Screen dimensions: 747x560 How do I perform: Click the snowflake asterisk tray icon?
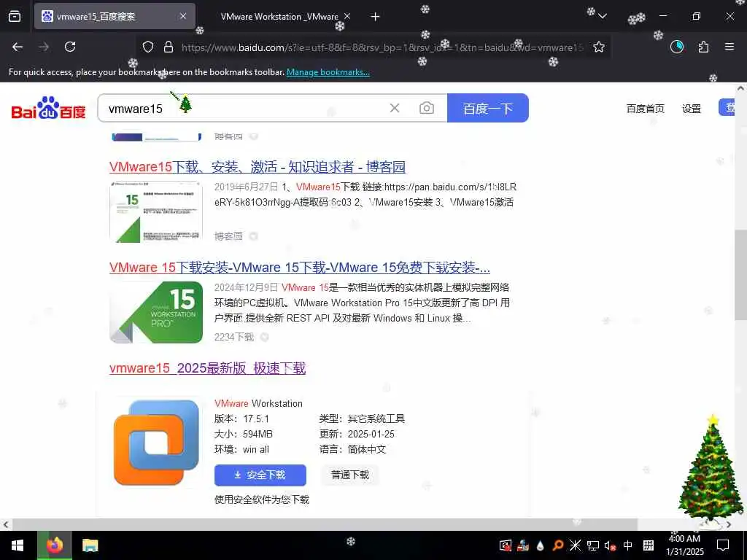tap(575, 545)
